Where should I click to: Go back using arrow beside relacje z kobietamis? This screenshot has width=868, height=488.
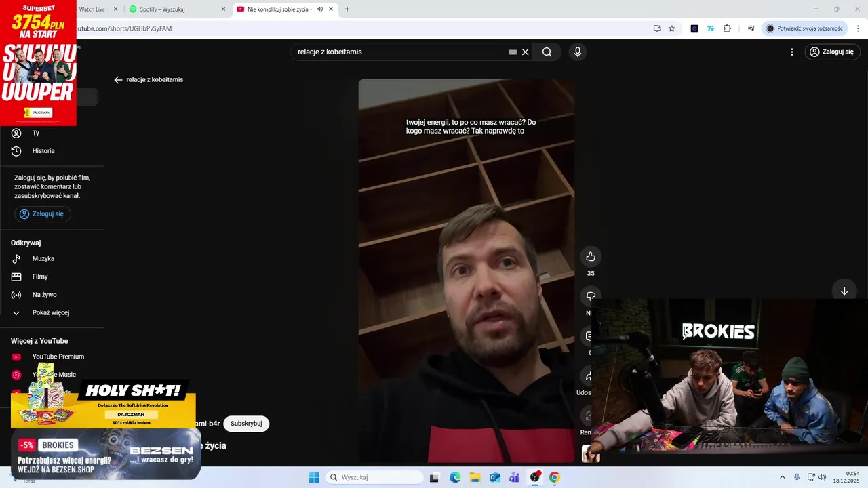point(118,80)
